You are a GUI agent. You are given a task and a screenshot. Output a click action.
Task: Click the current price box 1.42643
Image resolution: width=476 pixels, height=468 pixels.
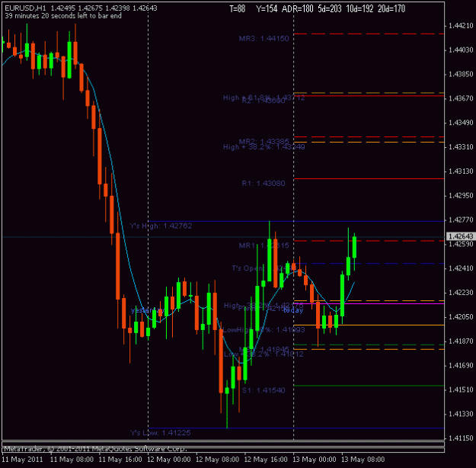(x=461, y=236)
